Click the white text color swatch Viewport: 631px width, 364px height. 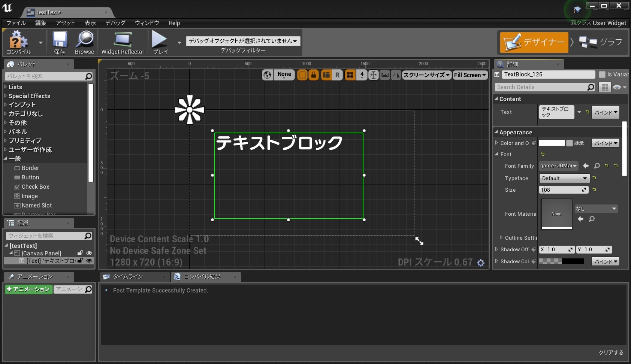(552, 143)
